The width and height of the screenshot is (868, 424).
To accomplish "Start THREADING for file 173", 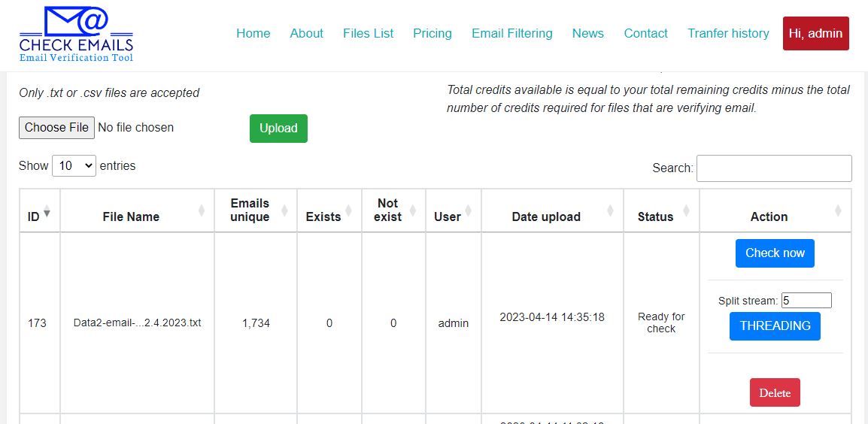I will (x=774, y=326).
